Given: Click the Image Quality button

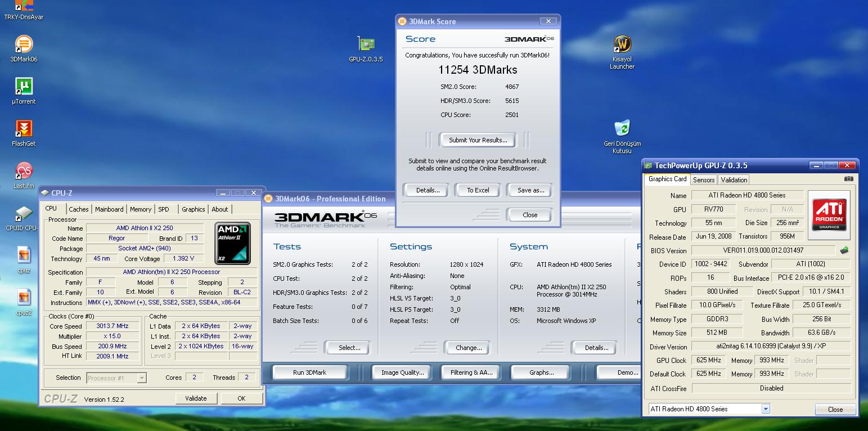Looking at the screenshot, I should point(402,372).
